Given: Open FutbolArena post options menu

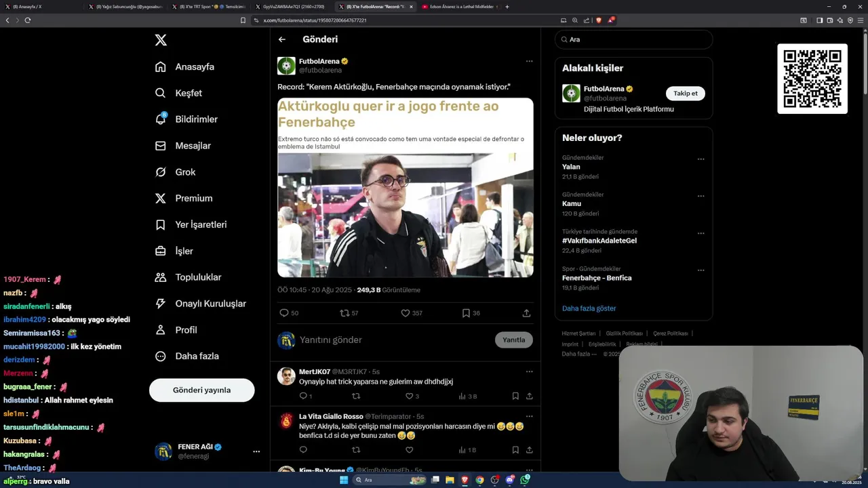Looking at the screenshot, I should [529, 61].
